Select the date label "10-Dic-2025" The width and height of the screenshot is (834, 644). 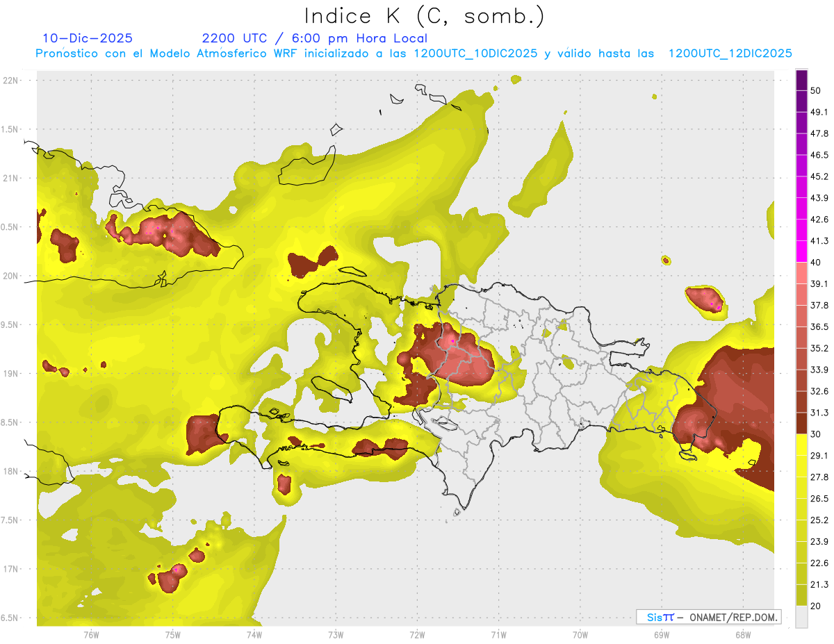point(88,38)
